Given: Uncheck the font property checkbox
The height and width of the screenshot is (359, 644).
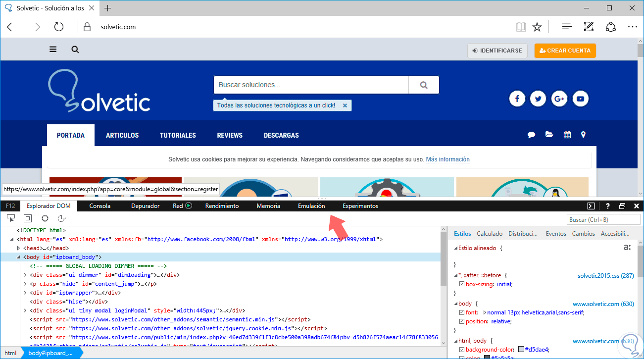Looking at the screenshot, I should click(x=462, y=312).
